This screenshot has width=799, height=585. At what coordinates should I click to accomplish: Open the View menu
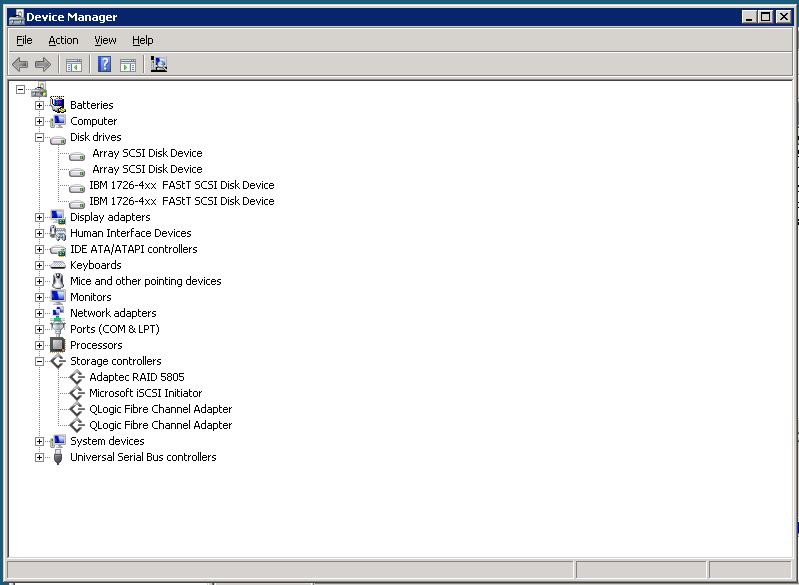(x=105, y=40)
